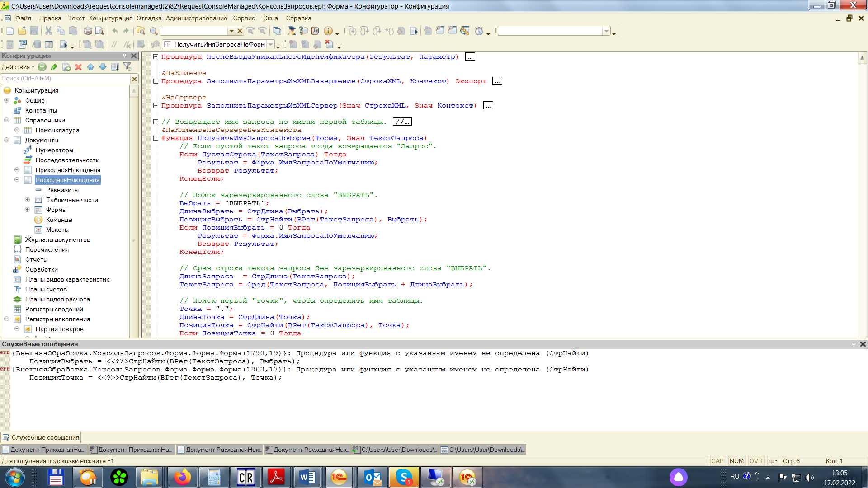Viewport: 868px width, 488px height.
Task: Open the toolbar search history dropdown
Action: tap(231, 31)
